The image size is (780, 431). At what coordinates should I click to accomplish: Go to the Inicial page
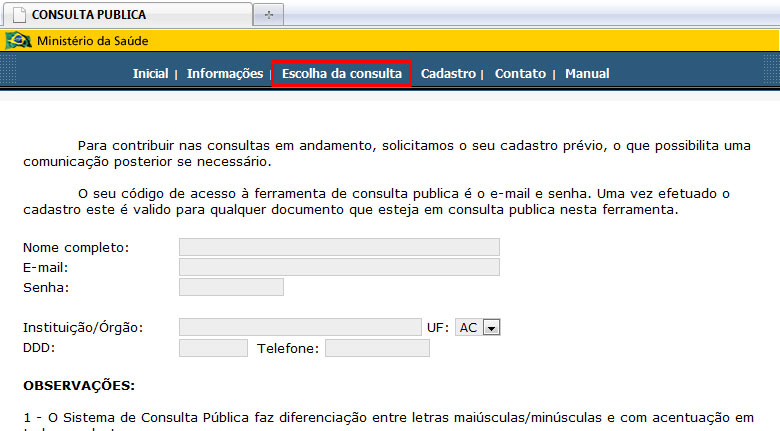pyautogui.click(x=150, y=73)
